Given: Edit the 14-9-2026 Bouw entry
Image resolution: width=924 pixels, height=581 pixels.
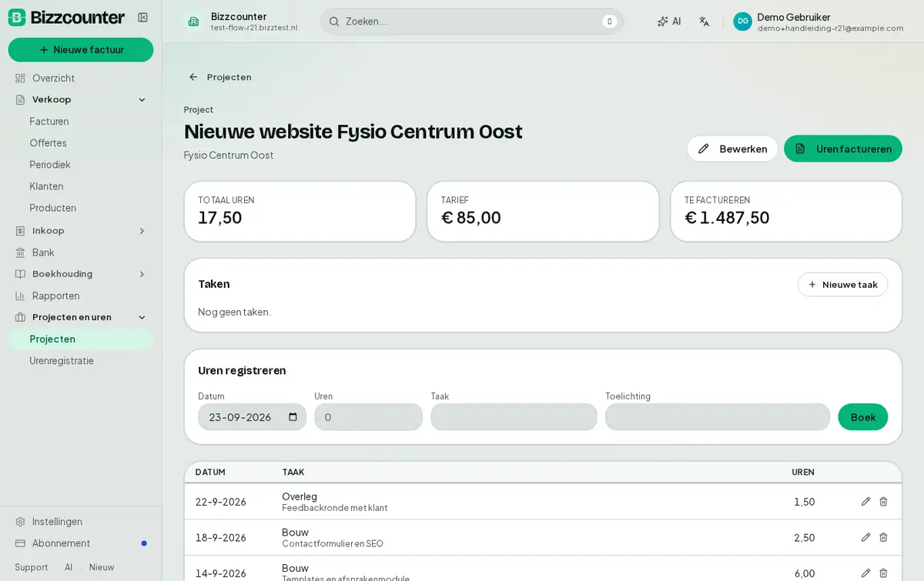Looking at the screenshot, I should 865,573.
